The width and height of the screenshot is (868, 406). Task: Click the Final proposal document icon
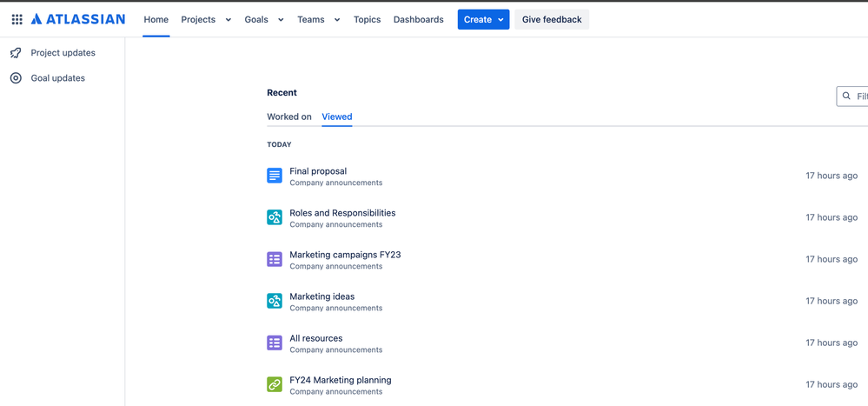(x=275, y=176)
